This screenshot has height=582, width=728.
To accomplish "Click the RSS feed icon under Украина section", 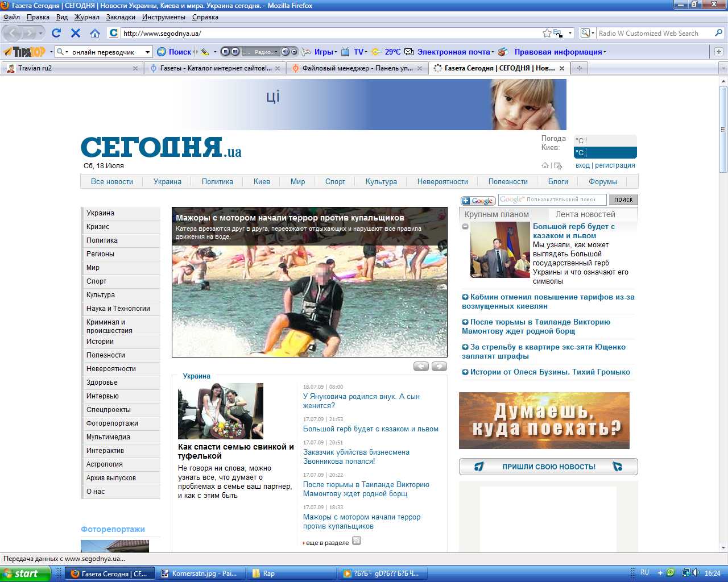I will (357, 541).
